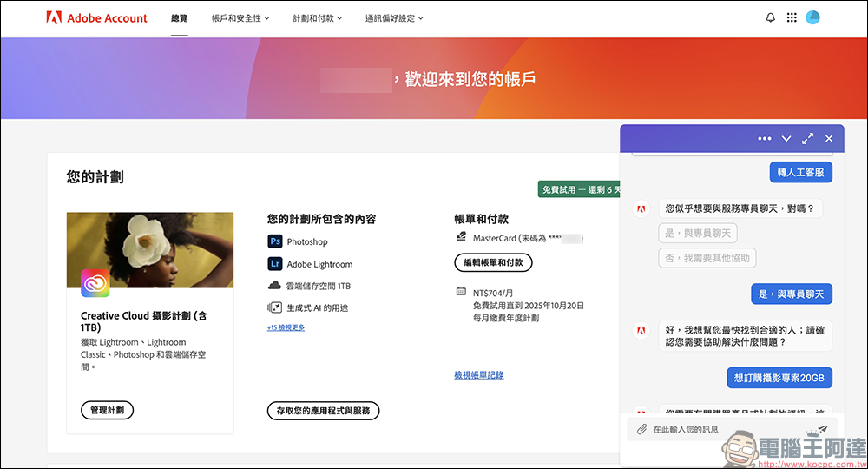Viewport: 868px width, 469px height.
Task: Click the Adobe Account logo
Action: (96, 17)
